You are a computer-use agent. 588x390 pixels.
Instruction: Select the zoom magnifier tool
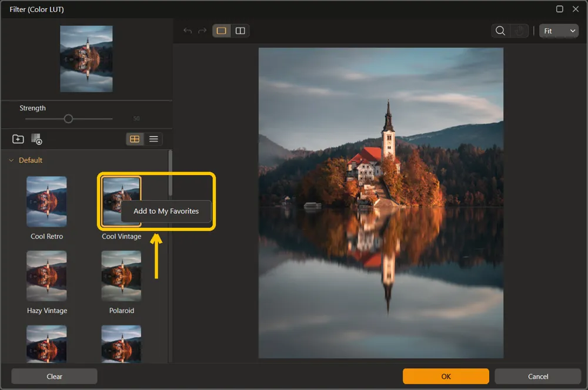[x=500, y=31]
